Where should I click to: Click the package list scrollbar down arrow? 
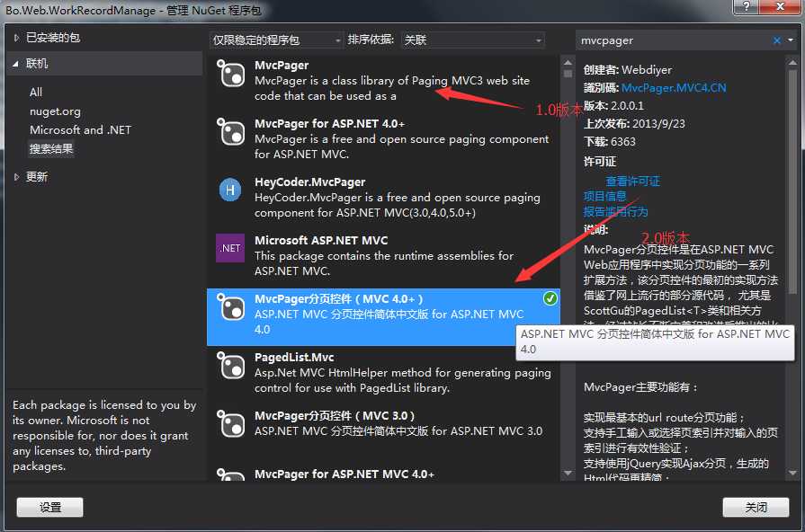point(568,473)
